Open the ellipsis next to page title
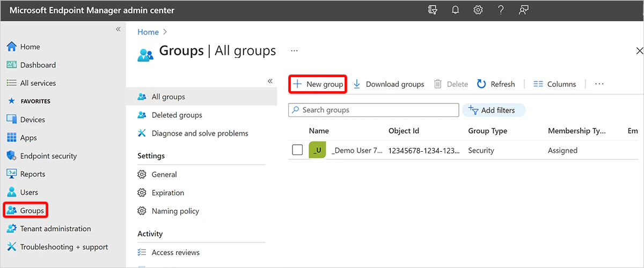 click(294, 50)
